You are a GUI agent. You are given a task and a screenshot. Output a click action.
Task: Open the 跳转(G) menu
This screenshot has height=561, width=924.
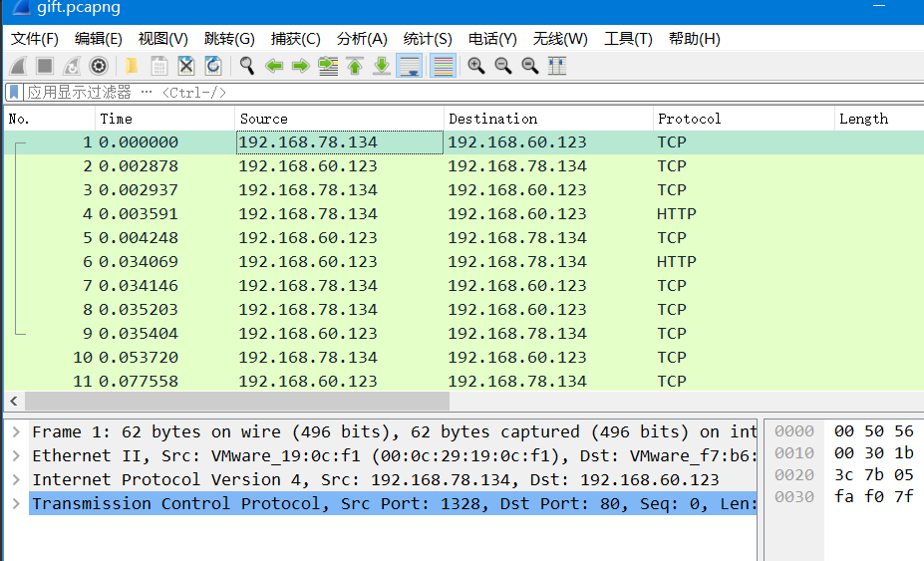(x=229, y=39)
